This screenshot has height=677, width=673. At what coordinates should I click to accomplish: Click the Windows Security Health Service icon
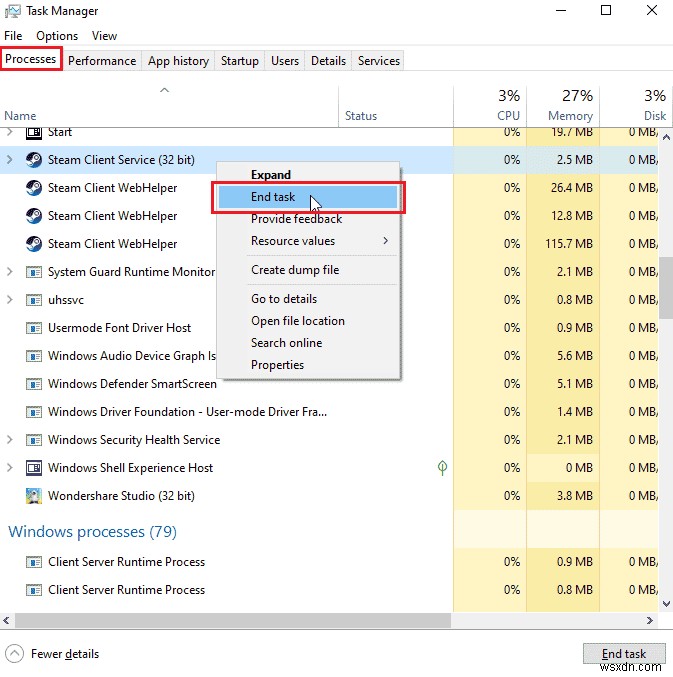point(33,439)
